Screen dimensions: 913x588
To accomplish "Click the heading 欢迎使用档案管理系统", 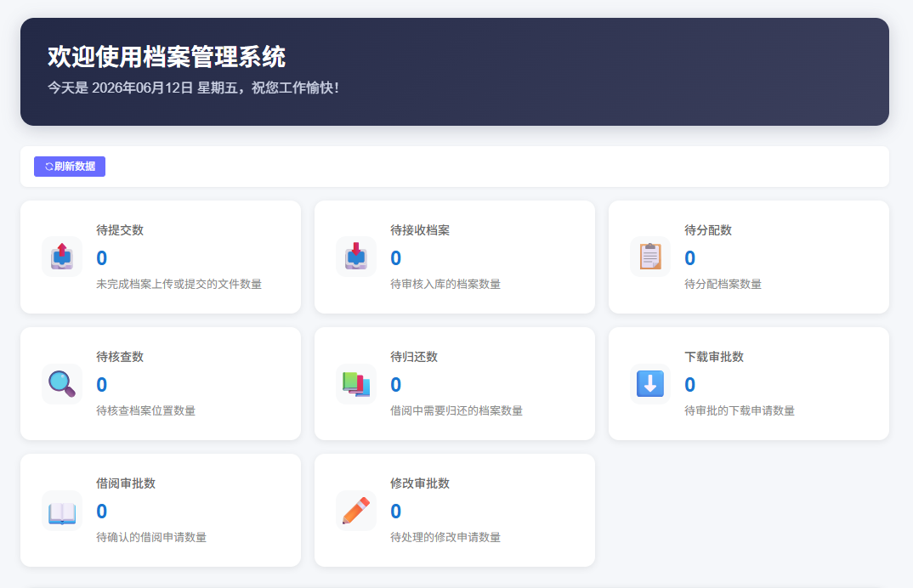I will [x=167, y=57].
